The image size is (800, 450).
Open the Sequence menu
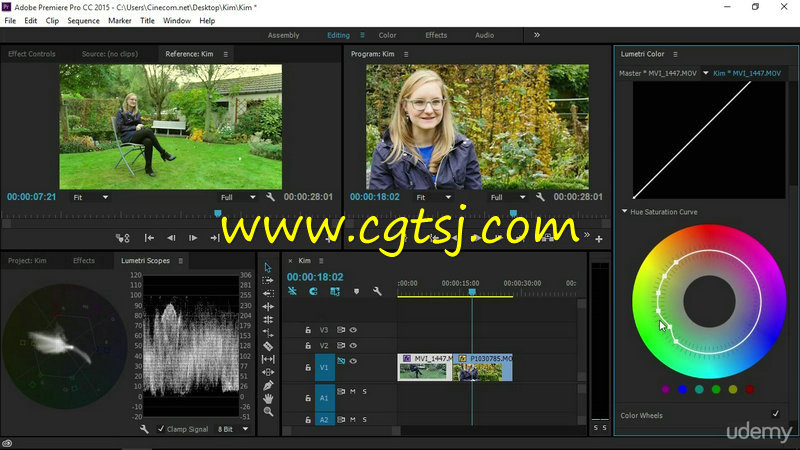pyautogui.click(x=83, y=21)
